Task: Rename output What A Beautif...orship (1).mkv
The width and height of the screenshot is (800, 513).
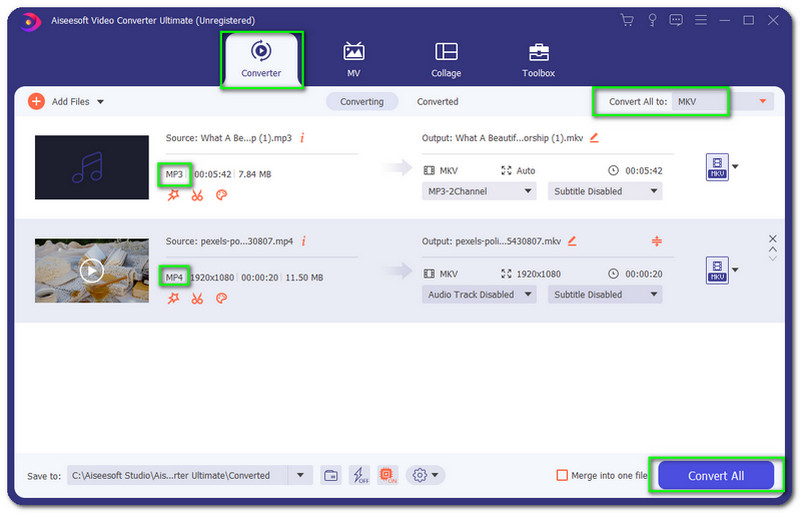Action: pos(594,137)
